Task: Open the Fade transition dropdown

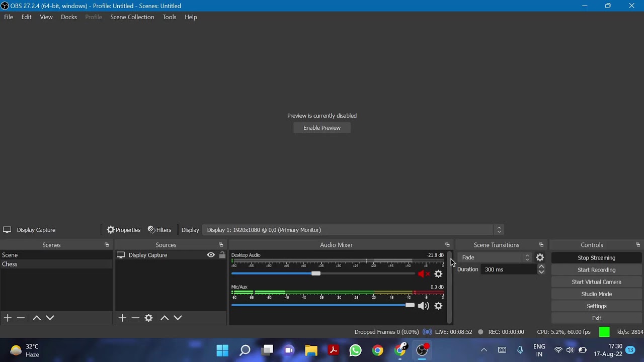Action: (x=495, y=257)
